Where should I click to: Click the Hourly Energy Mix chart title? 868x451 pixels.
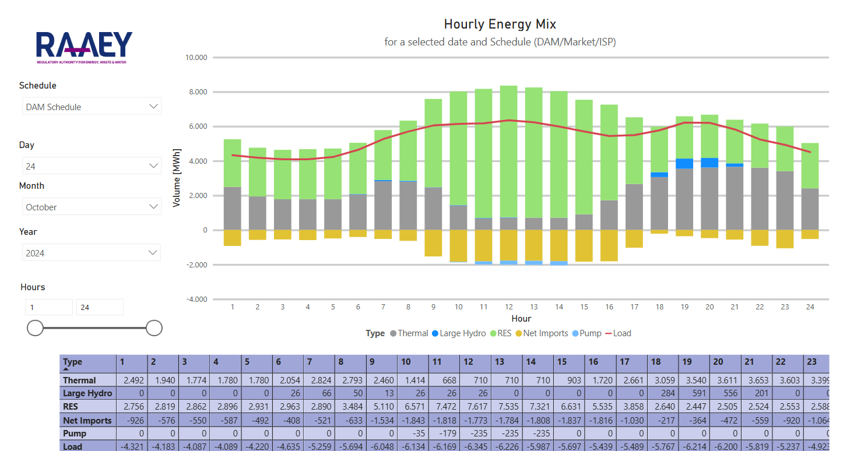[500, 24]
